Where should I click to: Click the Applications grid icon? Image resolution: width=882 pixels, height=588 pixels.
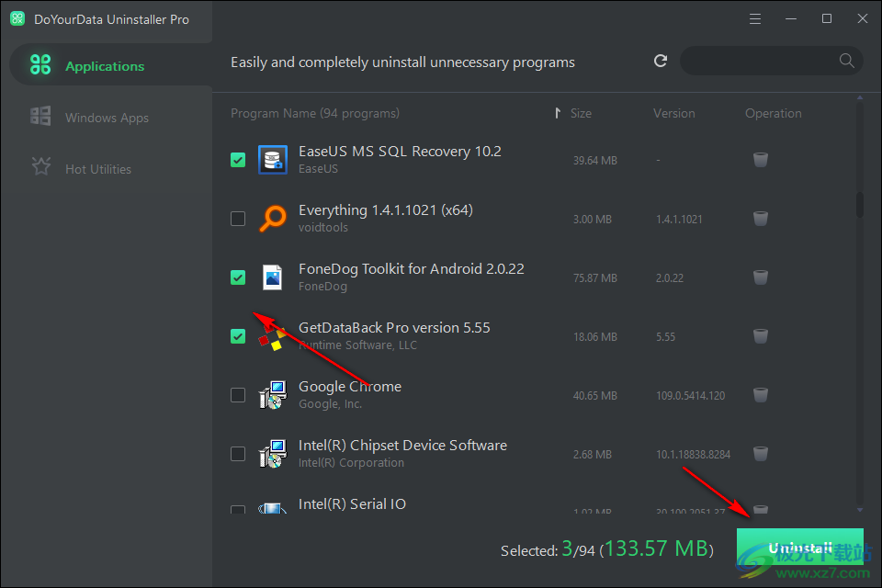[40, 64]
